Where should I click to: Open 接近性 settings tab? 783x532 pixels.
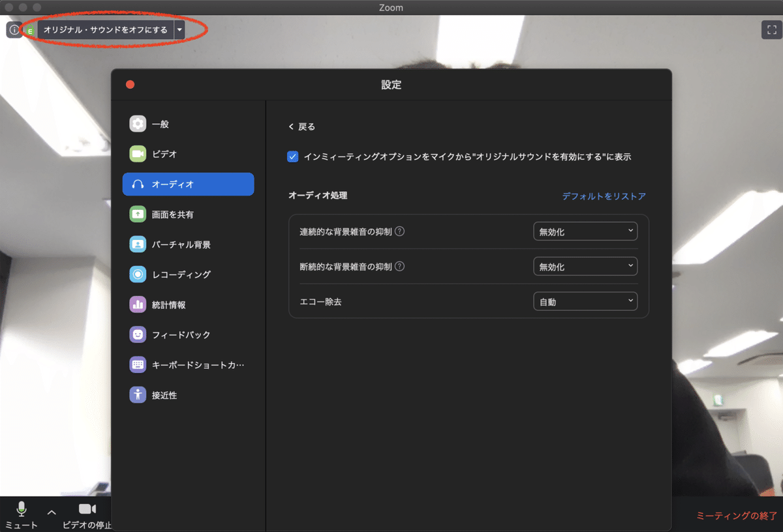pos(189,395)
